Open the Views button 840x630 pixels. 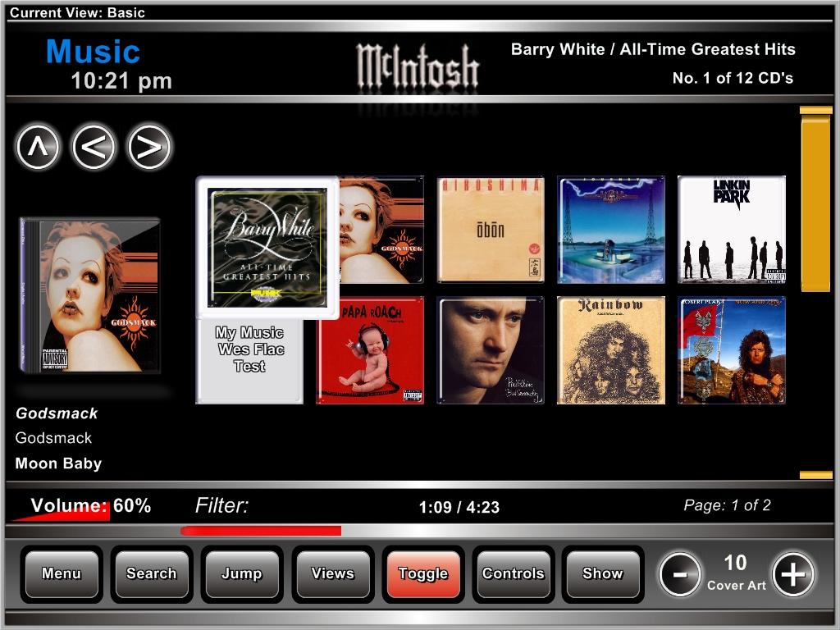pyautogui.click(x=333, y=573)
